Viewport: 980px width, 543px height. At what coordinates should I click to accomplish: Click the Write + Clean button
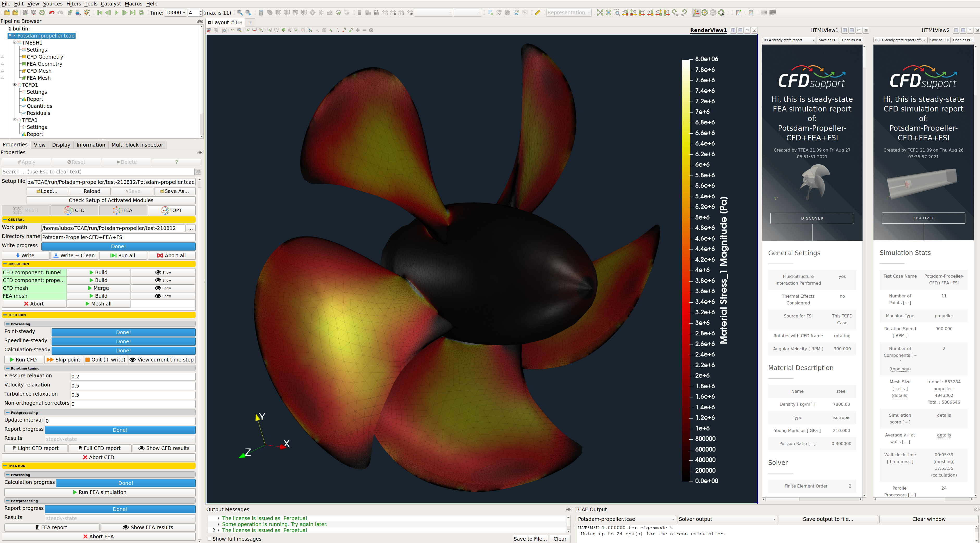click(74, 255)
